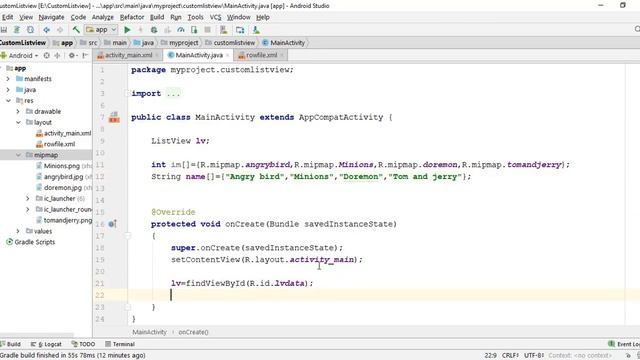Expand the drawable folder
Viewport: 640px width, 360px height.
pos(18,111)
